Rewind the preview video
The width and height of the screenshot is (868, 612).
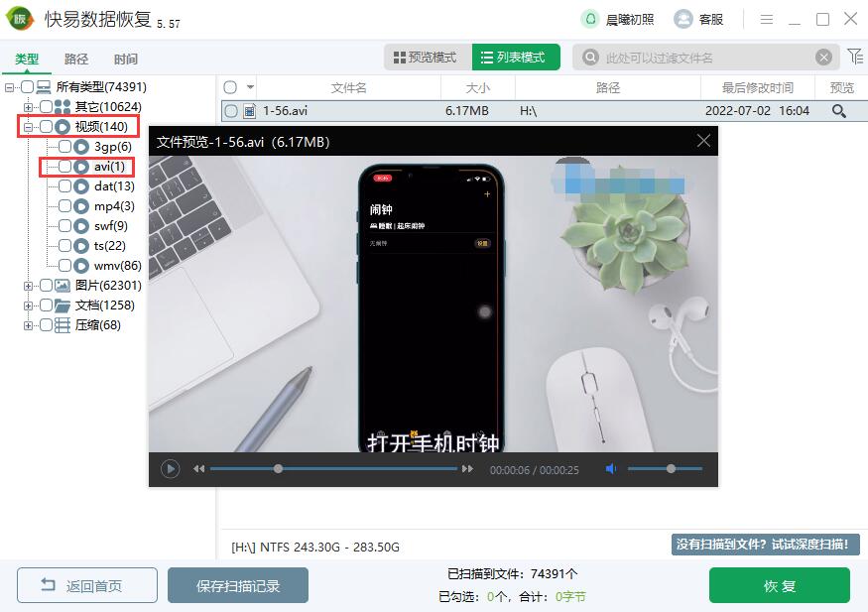[x=198, y=469]
